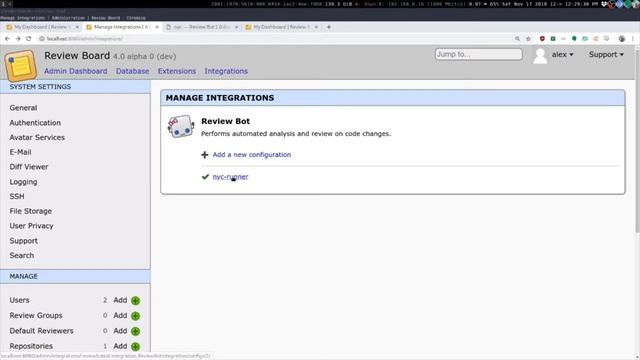Go back with the browser back arrow
Viewport: 640px width, 360px height.
tap(7, 39)
